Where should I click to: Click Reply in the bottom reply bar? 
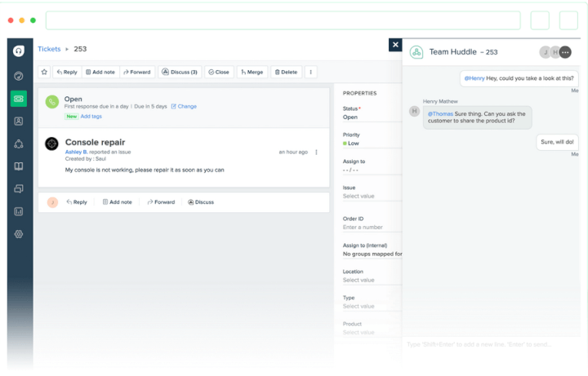pos(77,202)
